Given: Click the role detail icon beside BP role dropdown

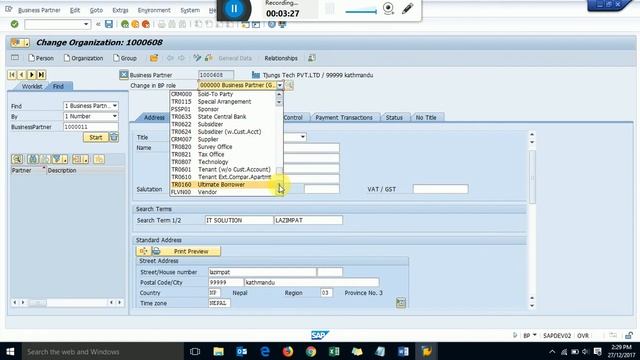Looking at the screenshot, I should pyautogui.click(x=289, y=85).
